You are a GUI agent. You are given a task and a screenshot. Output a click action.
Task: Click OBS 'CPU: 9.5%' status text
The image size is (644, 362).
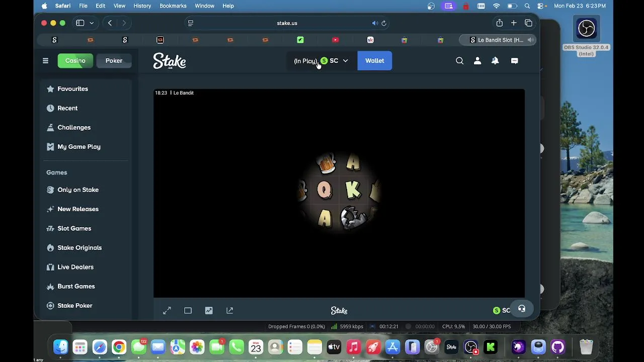453,327
